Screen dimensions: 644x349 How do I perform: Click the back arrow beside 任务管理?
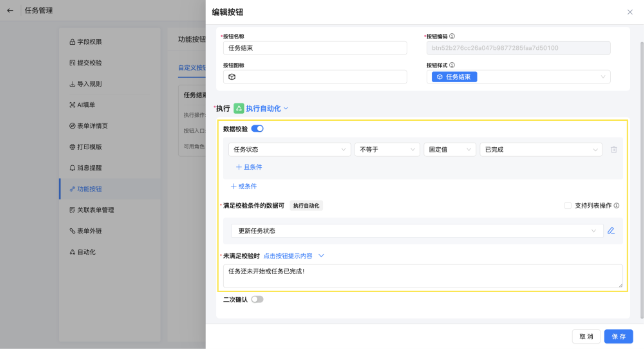[10, 11]
